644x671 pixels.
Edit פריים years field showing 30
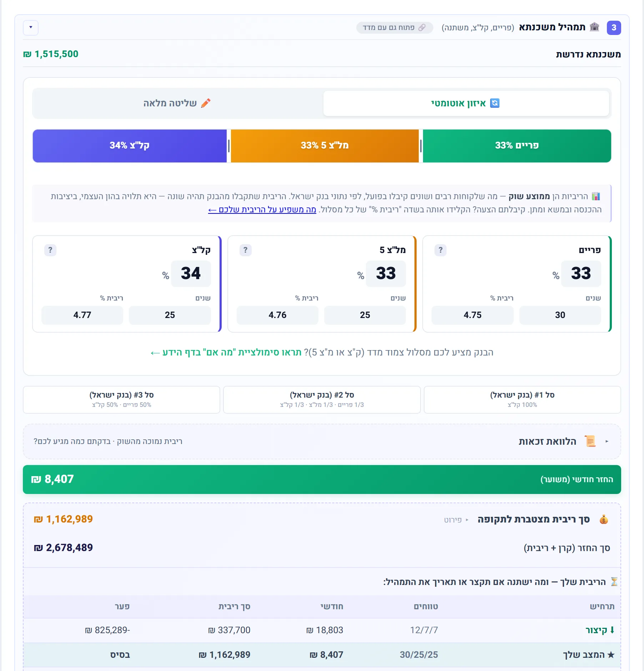(560, 315)
